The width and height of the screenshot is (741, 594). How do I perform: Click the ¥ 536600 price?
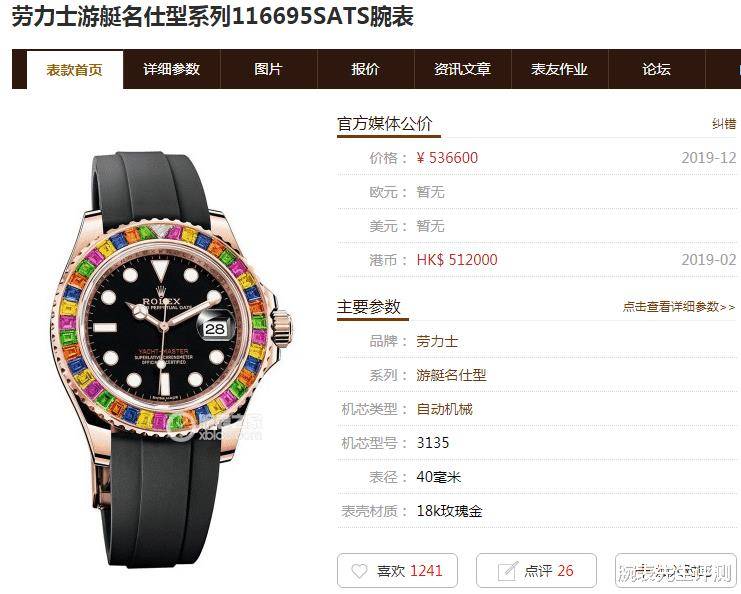click(x=447, y=157)
